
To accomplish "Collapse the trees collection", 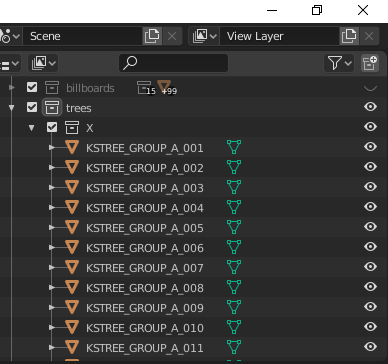I will [x=12, y=108].
